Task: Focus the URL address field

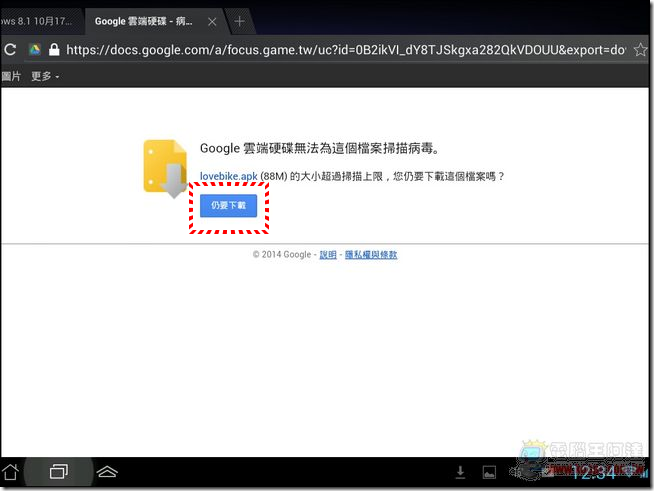Action: coord(346,50)
